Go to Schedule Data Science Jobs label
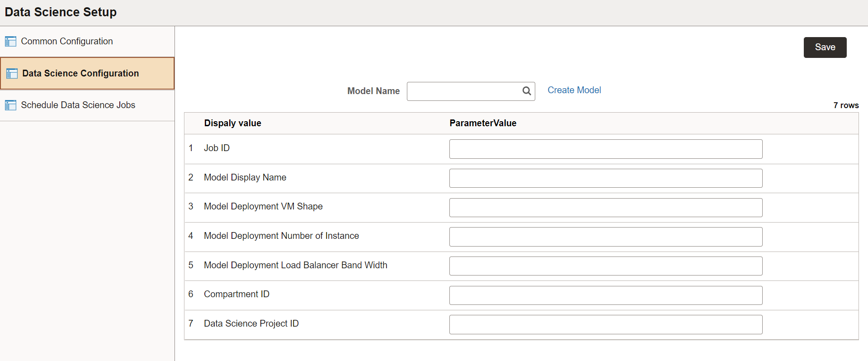The image size is (868, 361). tap(78, 105)
